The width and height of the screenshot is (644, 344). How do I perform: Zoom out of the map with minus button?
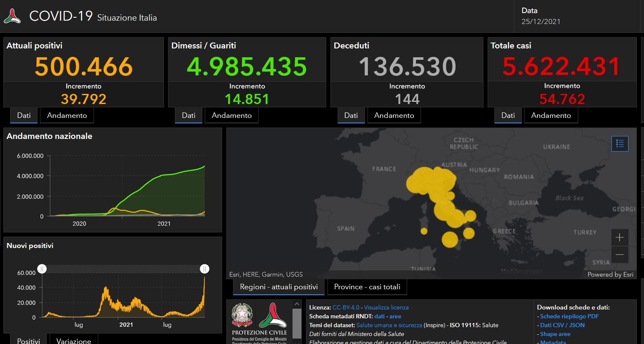620,255
